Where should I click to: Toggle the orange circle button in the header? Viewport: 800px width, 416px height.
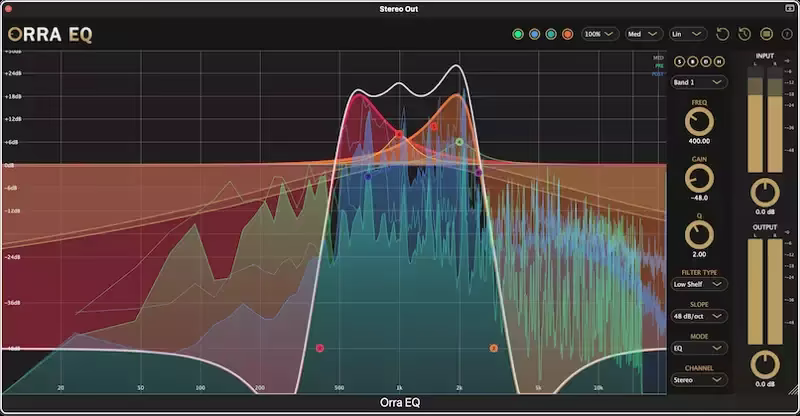click(x=567, y=34)
